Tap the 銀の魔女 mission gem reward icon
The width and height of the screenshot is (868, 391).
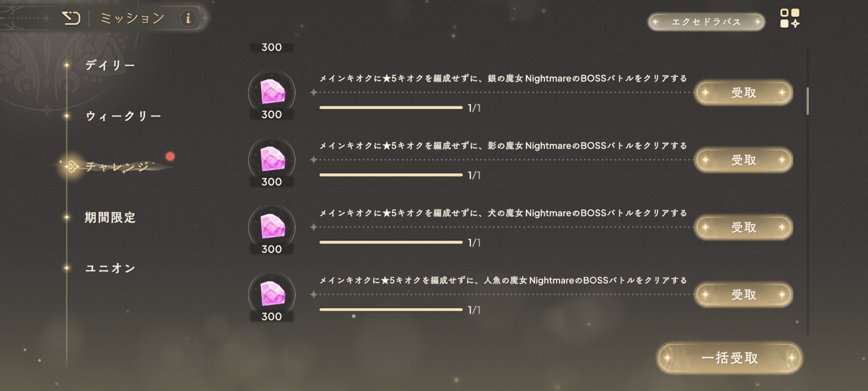tap(272, 93)
